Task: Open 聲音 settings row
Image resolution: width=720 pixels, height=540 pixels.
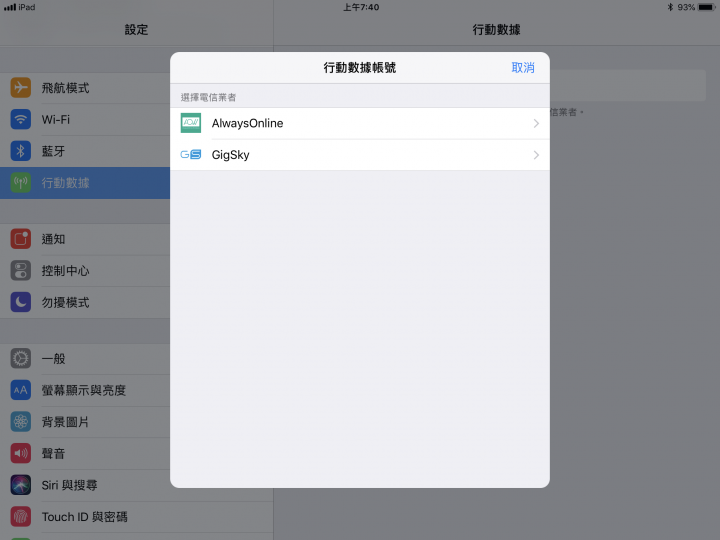Action: (85, 454)
